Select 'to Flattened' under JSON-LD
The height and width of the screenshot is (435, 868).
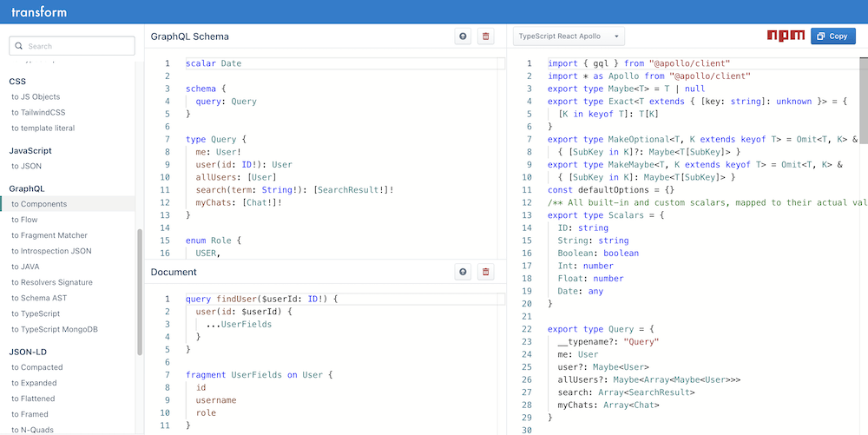(34, 399)
